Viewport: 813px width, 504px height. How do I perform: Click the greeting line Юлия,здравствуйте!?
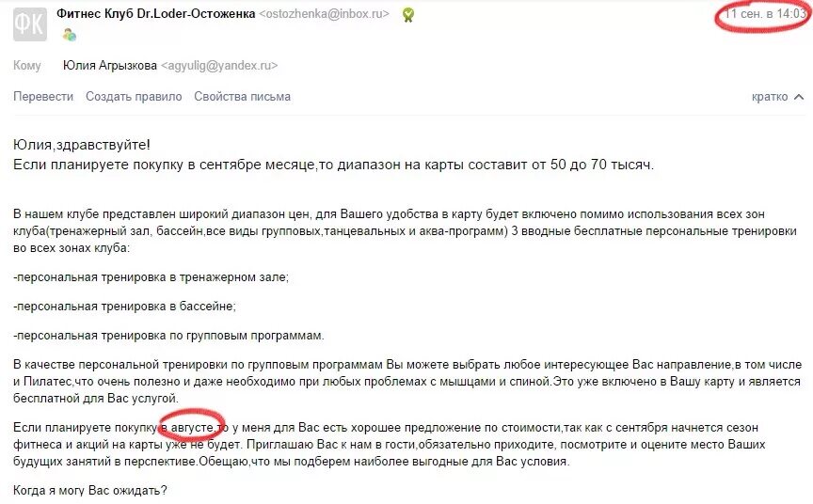[x=82, y=145]
